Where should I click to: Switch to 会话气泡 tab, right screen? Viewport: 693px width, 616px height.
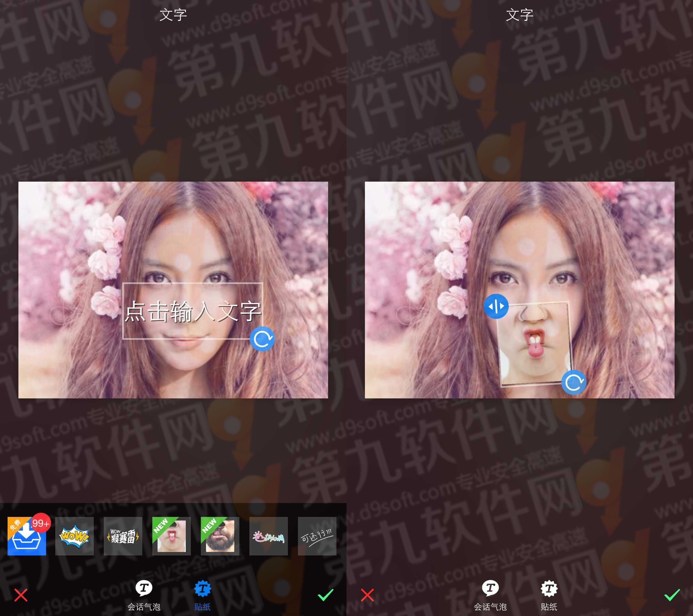click(490, 595)
